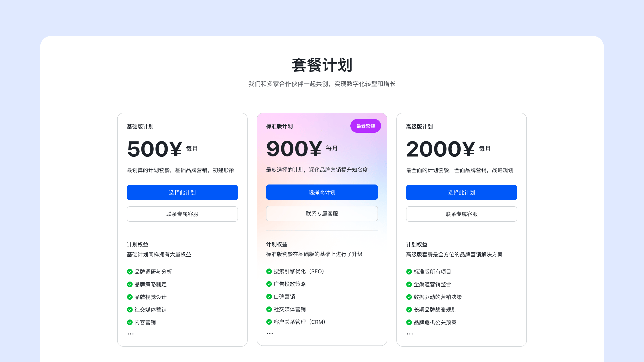This screenshot has width=644, height=362.
Task: Click green check icon beside 品牌危机公关预案
Action: click(x=409, y=322)
